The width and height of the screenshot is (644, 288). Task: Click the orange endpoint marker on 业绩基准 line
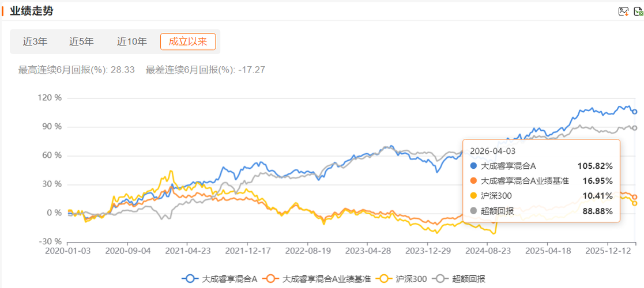[635, 197]
